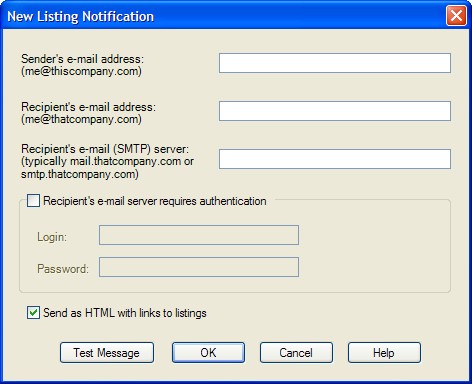Focus the Recipient's e-mail address text box
Viewport: 472px width, 384px height.
tap(335, 111)
